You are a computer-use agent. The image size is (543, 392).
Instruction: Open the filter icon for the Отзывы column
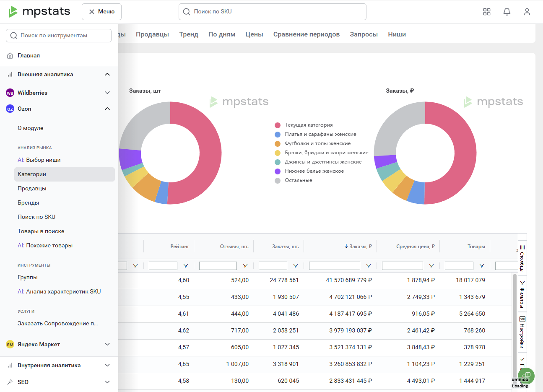245,265
